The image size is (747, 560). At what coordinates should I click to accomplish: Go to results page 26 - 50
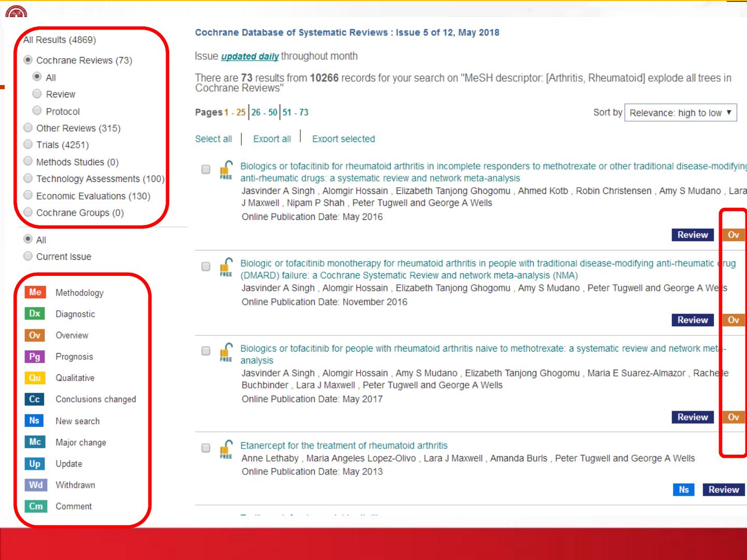[264, 113]
